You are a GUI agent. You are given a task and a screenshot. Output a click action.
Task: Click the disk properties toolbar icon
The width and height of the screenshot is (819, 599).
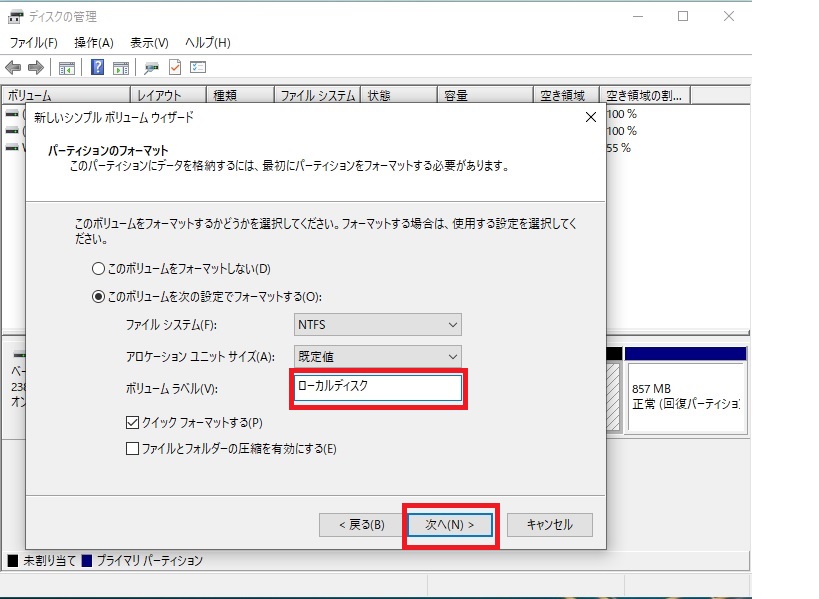tap(150, 67)
